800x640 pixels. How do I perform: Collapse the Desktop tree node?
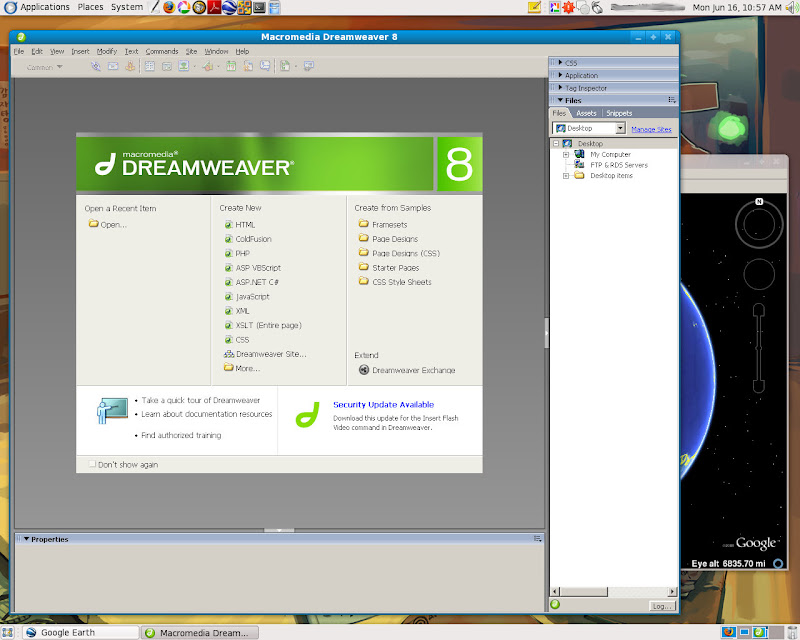pyautogui.click(x=556, y=143)
